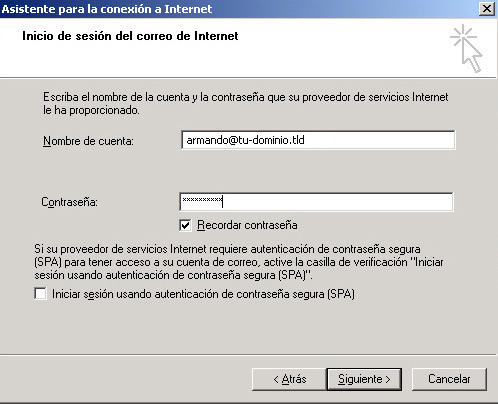Click the Inicio de sesión del correo heading
Screen dimensions: 498x404
click(130, 36)
